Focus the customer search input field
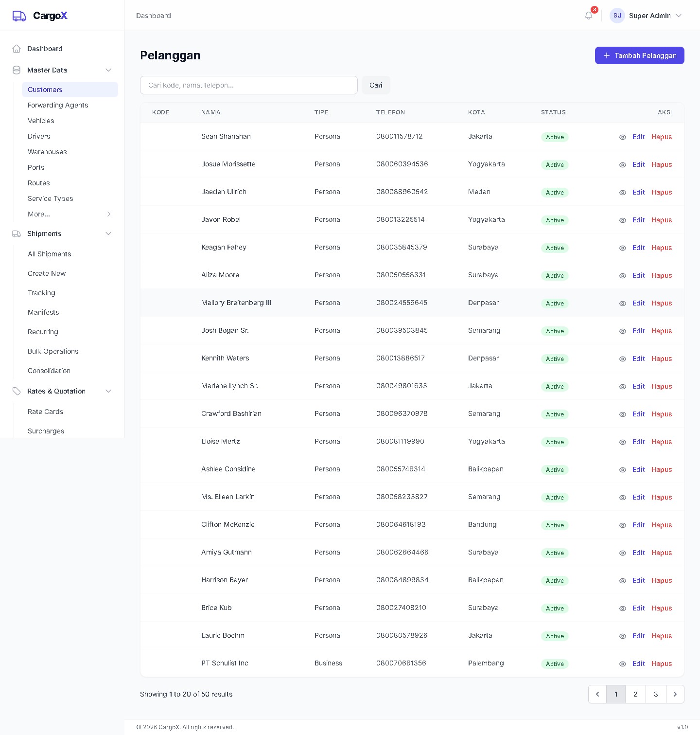The image size is (700, 735). click(249, 85)
